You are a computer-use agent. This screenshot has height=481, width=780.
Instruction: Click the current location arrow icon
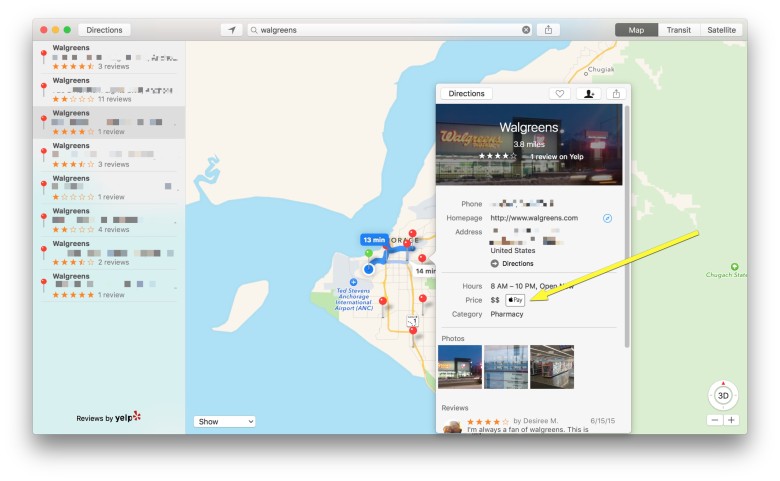[231, 30]
